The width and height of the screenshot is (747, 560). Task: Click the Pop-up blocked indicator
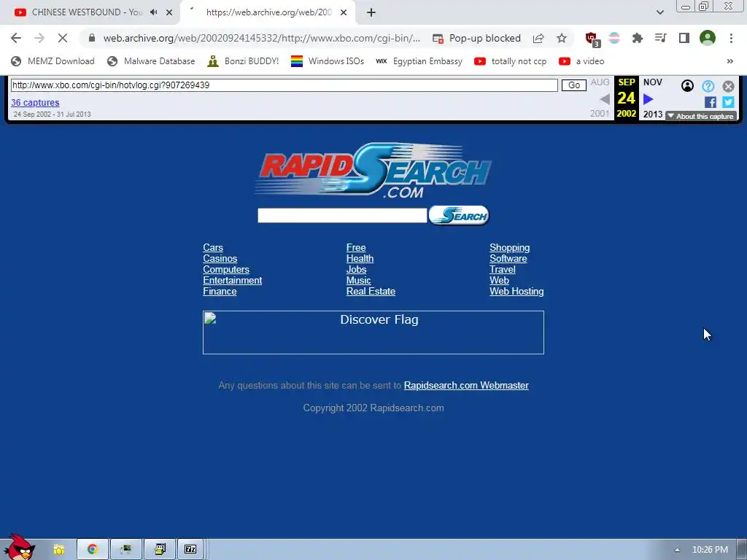[x=476, y=38]
